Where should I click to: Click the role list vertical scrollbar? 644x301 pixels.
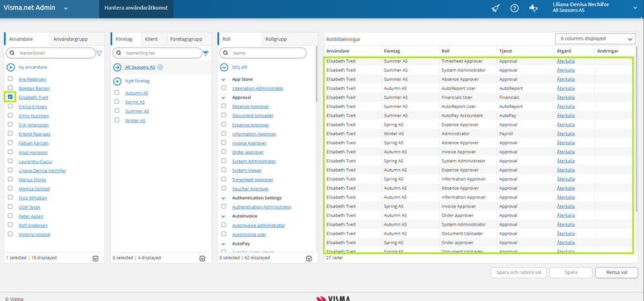point(317,74)
